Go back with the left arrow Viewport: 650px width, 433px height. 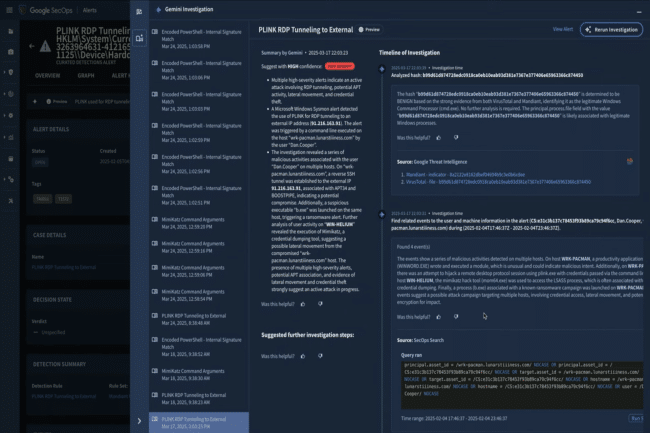pyautogui.click(x=32, y=46)
